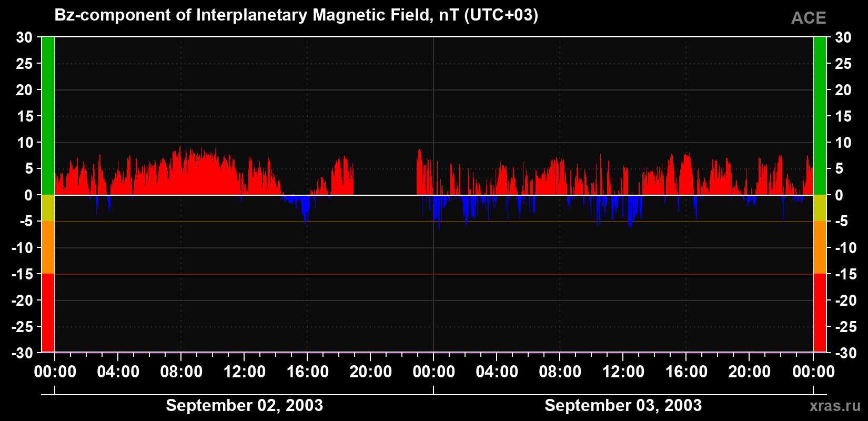The image size is (868, 421).
Task: Click the '-15' value on the left axis
Action: pos(22,274)
